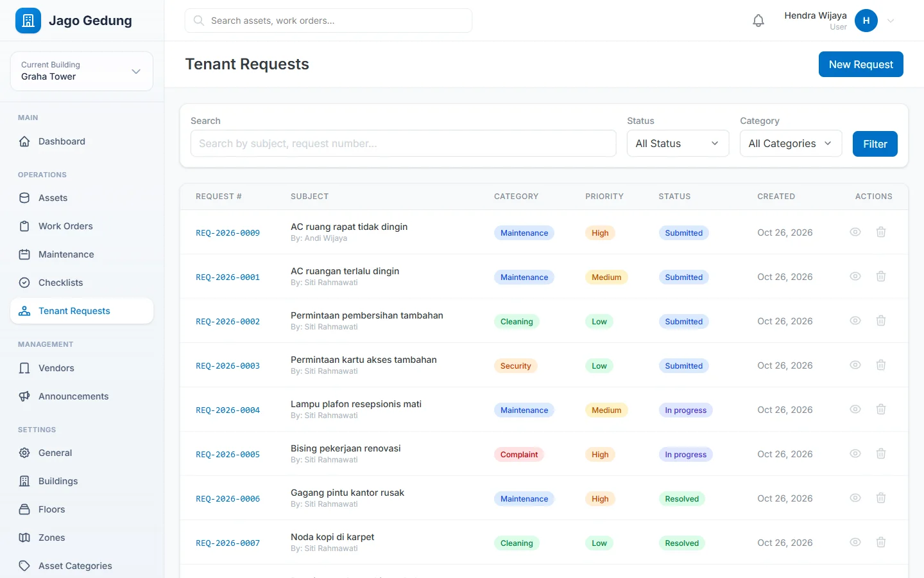Screen dimensions: 924x578
Task: View details of REQ-2026-0002 with eye icon
Action: (855, 320)
